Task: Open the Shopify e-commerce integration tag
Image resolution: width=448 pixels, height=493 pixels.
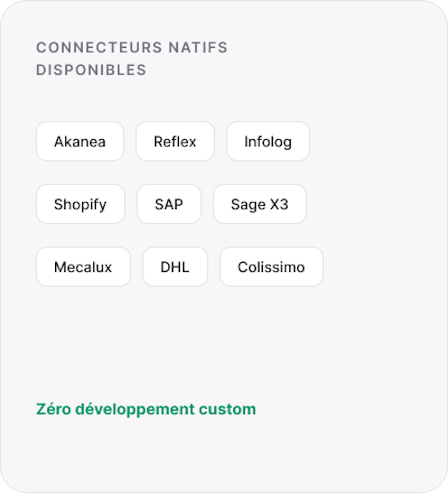Action: coord(80,204)
